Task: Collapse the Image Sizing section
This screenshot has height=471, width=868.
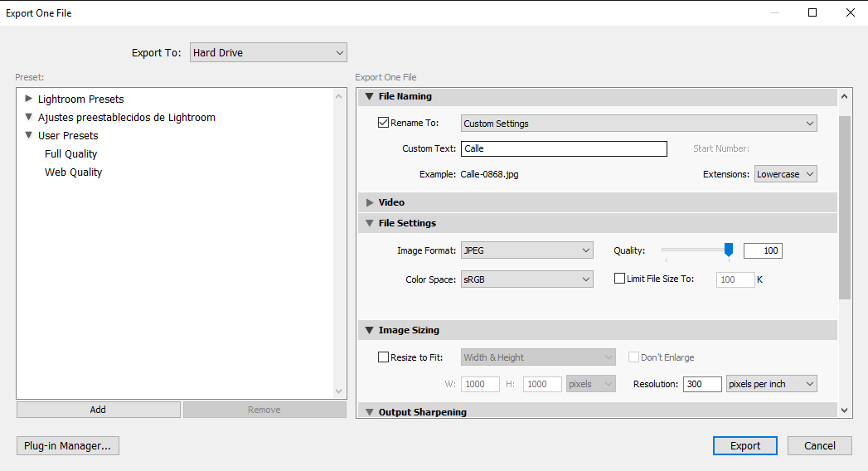Action: [x=369, y=330]
